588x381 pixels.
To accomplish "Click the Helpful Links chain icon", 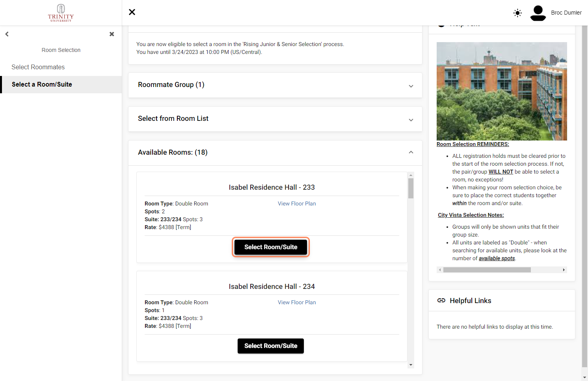I will (441, 300).
